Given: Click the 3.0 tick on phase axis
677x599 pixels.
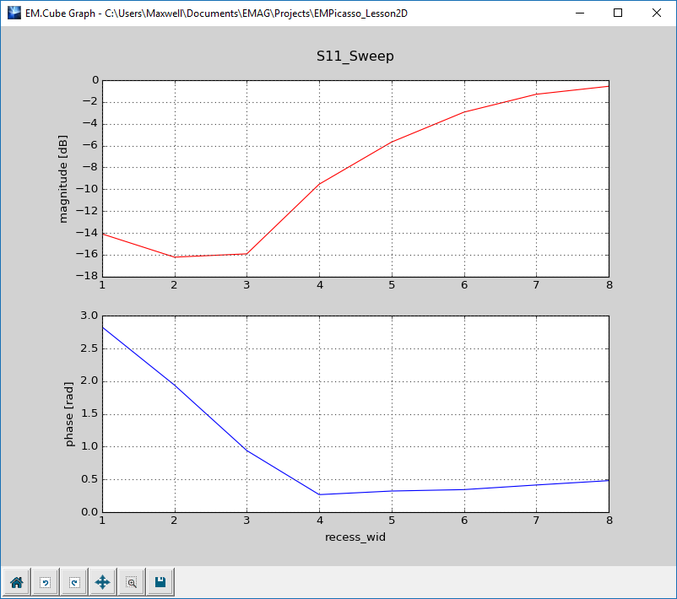Looking at the screenshot, I should [89, 315].
